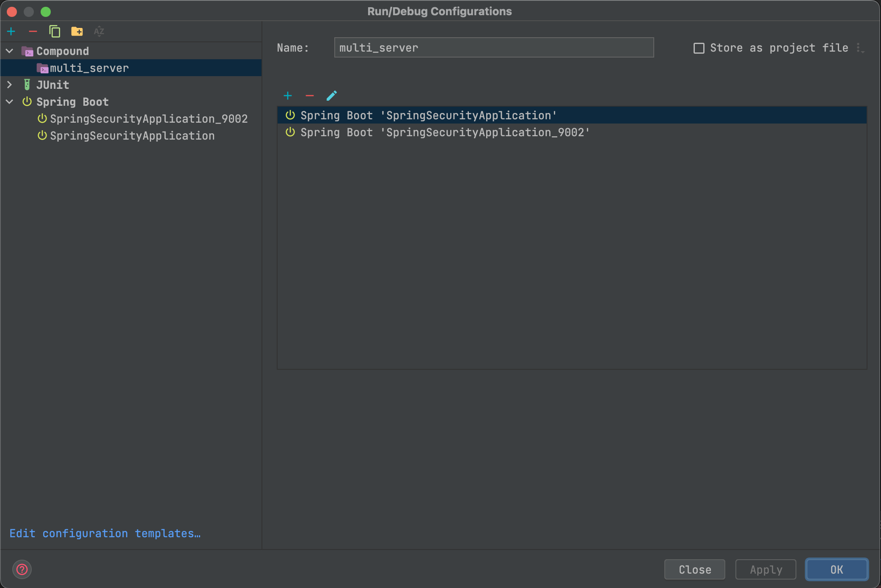Click the Copy Configuration icon
The width and height of the screenshot is (881, 588).
55,31
